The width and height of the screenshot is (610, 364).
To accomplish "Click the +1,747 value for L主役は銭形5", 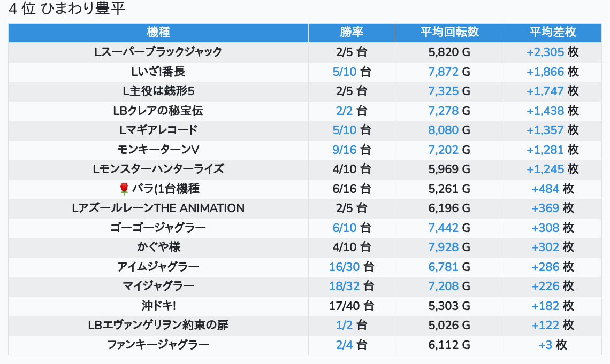I will tap(545, 91).
